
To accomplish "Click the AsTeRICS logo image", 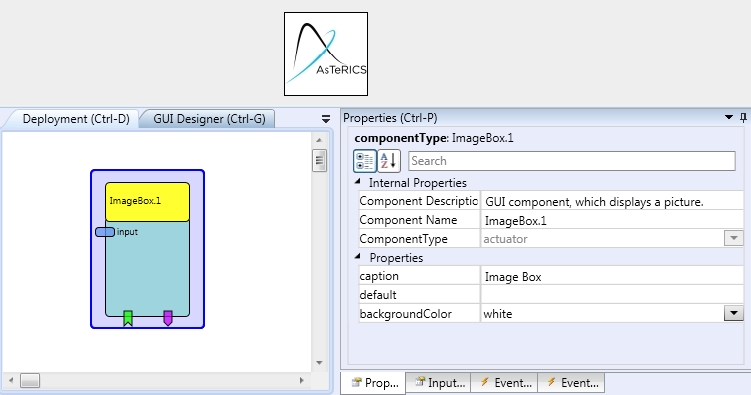I will [326, 54].
